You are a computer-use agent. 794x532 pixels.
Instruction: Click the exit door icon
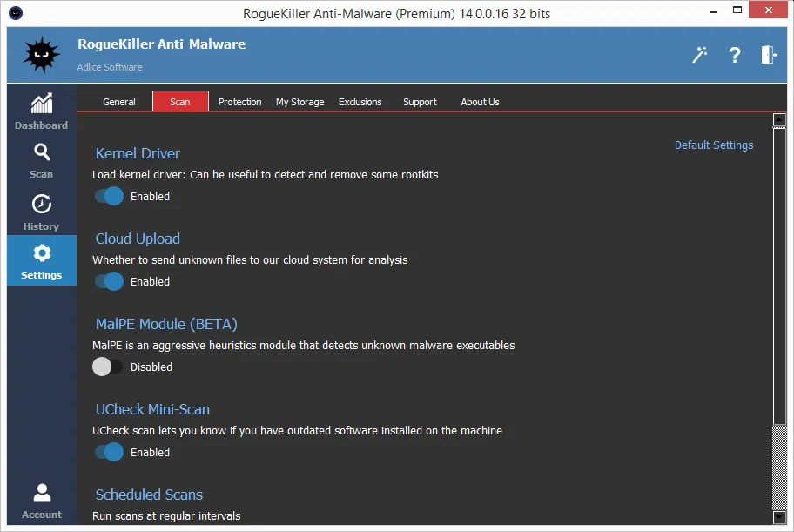(x=768, y=55)
